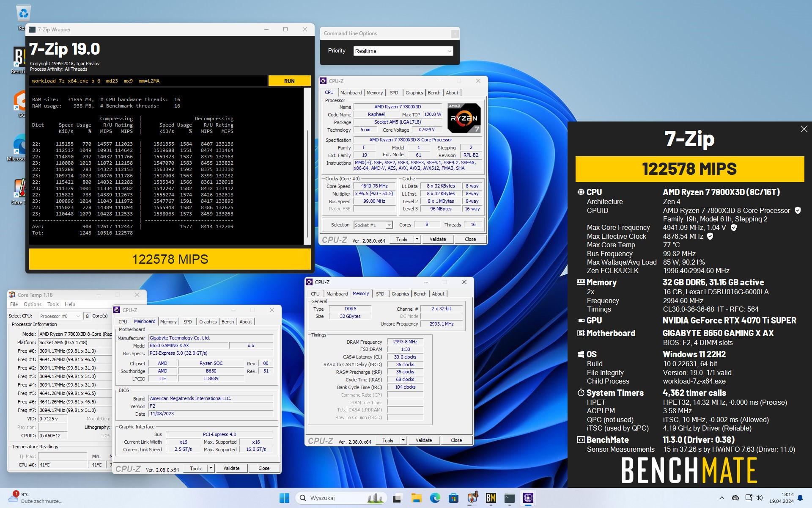The image size is (812, 508).
Task: Open the terminal icon in the taskbar
Action: (x=510, y=498)
